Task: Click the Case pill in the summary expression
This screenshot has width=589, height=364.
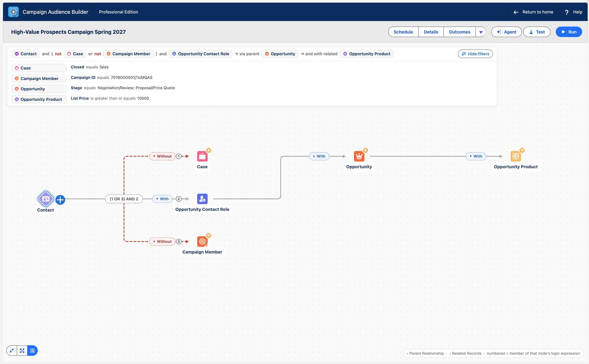Action: point(75,54)
